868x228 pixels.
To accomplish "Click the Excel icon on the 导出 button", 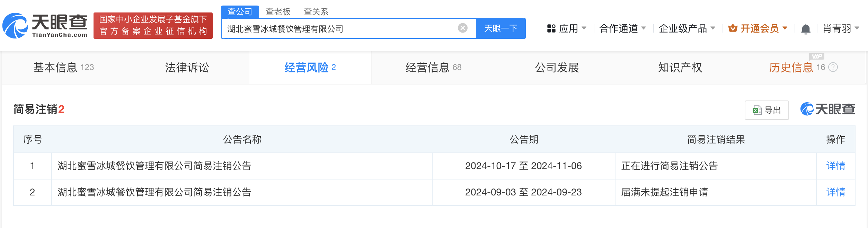I will pos(757,110).
